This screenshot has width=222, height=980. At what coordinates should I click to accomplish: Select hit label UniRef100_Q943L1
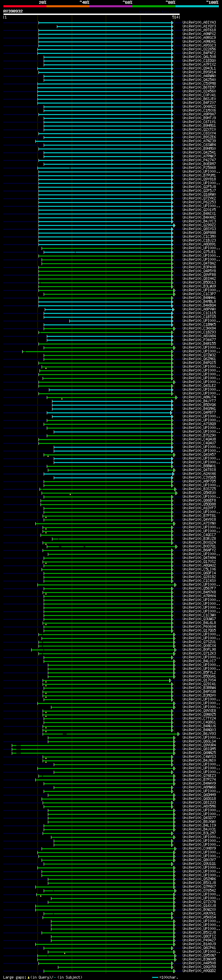click(199, 68)
